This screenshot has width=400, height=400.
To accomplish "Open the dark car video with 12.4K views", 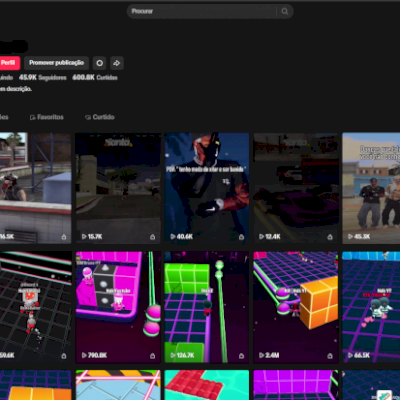I will (296, 188).
